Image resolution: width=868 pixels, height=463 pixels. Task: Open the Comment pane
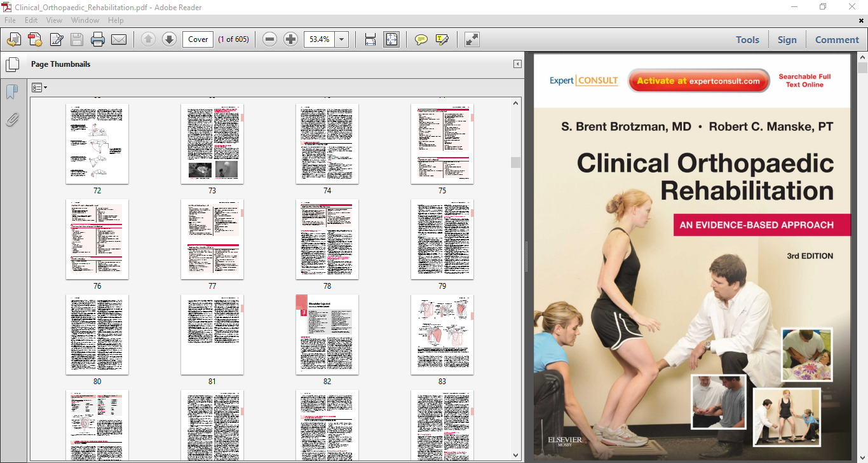tap(837, 39)
